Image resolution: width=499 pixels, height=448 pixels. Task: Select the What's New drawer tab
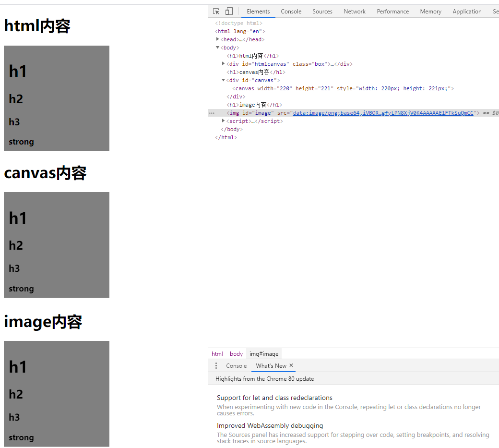pyautogui.click(x=271, y=366)
